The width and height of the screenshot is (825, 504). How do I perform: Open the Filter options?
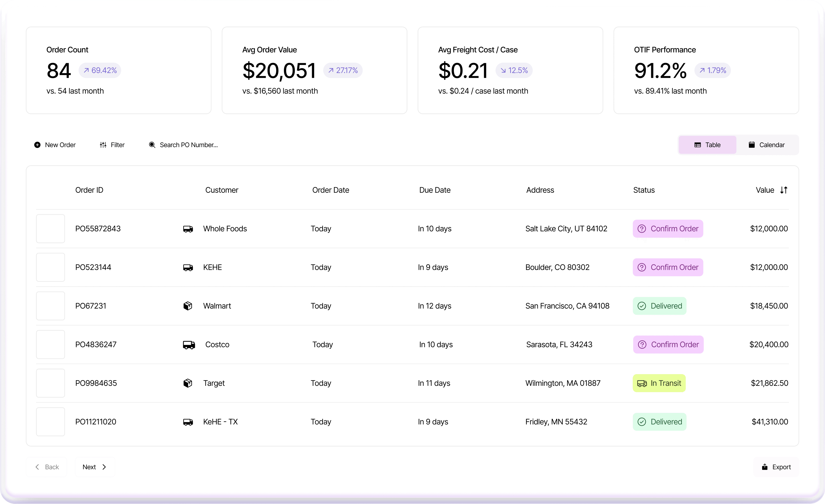click(x=112, y=145)
